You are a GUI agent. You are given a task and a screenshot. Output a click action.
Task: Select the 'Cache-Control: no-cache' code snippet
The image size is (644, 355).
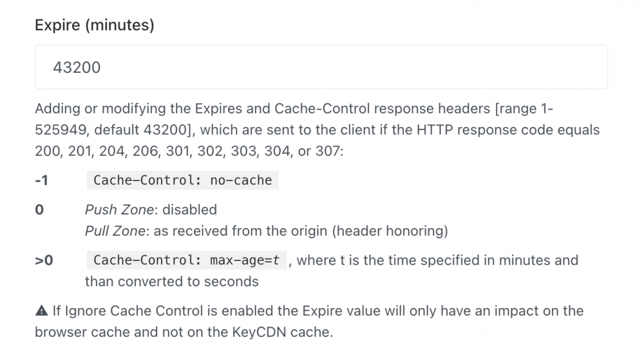pyautogui.click(x=182, y=180)
